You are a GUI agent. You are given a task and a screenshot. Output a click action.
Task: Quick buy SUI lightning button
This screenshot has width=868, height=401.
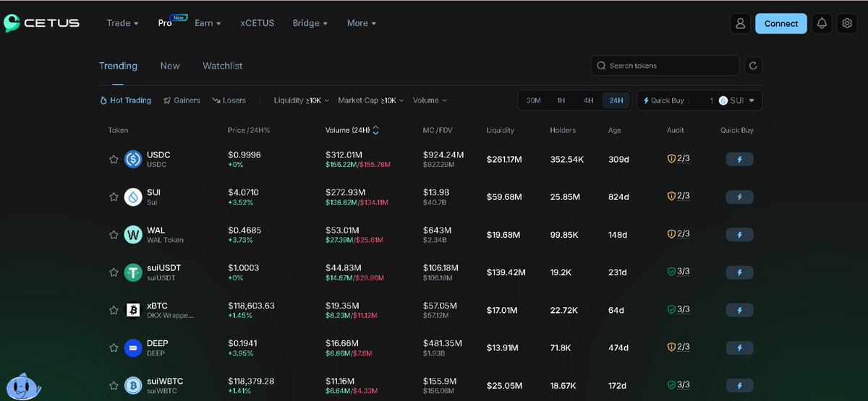(x=739, y=197)
